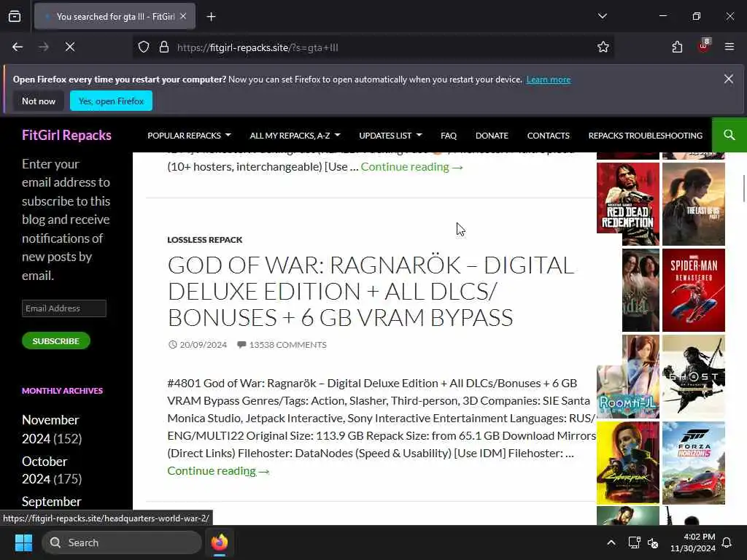Open Spider-Man Remastered cover thumbnail
747x560 pixels.
(x=694, y=290)
